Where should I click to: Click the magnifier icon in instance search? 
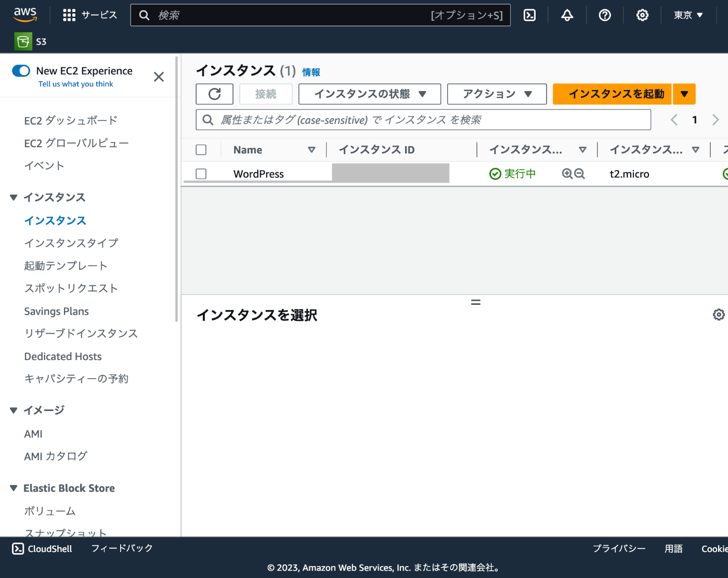(x=208, y=120)
